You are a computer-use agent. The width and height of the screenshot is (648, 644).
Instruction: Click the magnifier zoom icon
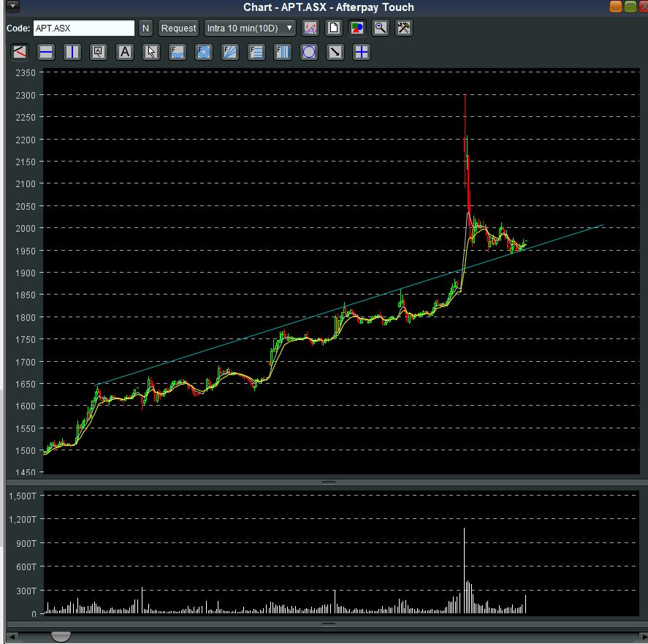point(380,28)
